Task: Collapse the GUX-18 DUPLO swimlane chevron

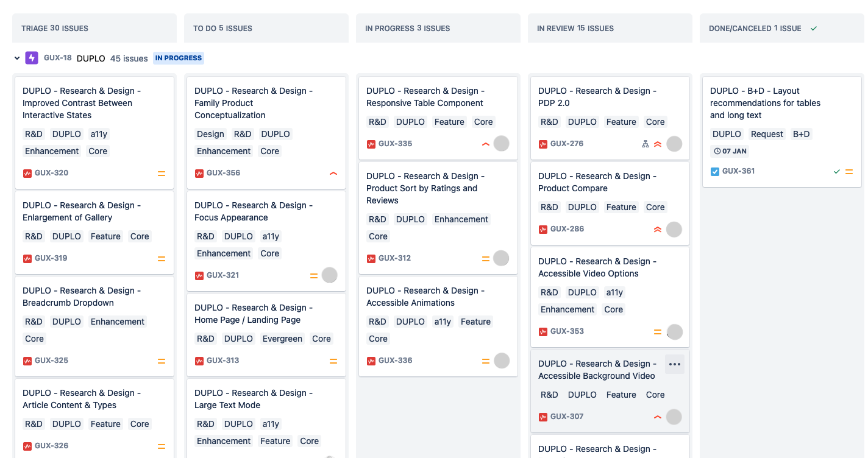Action: point(17,58)
